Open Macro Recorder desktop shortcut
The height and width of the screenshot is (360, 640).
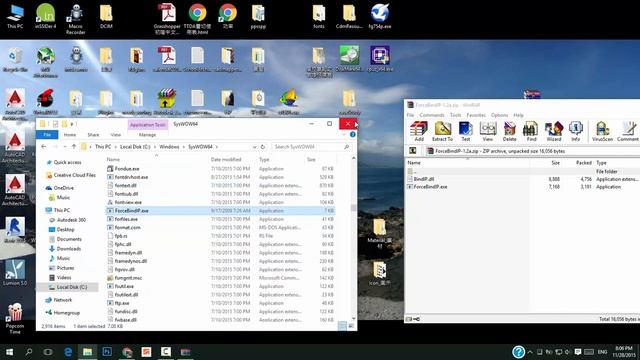coord(76,18)
